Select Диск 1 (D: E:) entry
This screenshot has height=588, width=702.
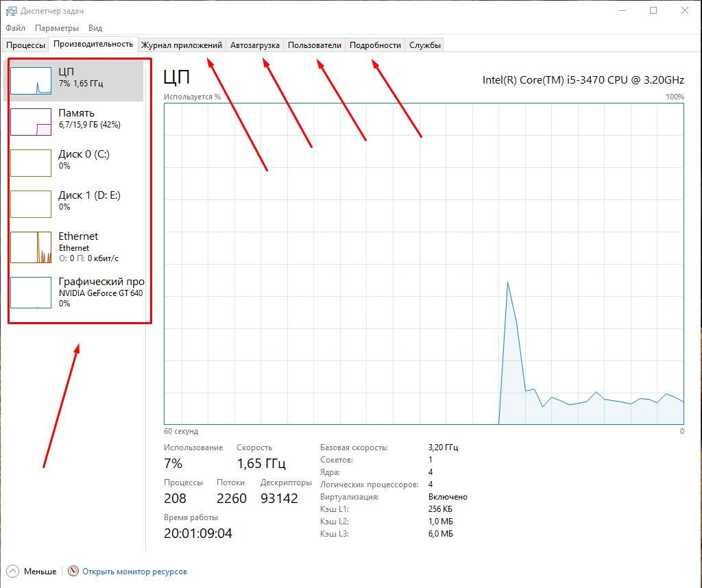point(75,201)
